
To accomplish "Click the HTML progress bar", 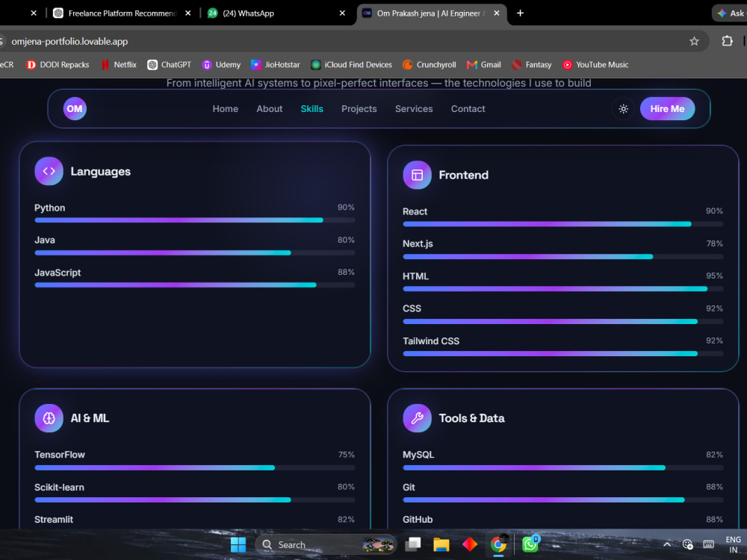I will 563,288.
